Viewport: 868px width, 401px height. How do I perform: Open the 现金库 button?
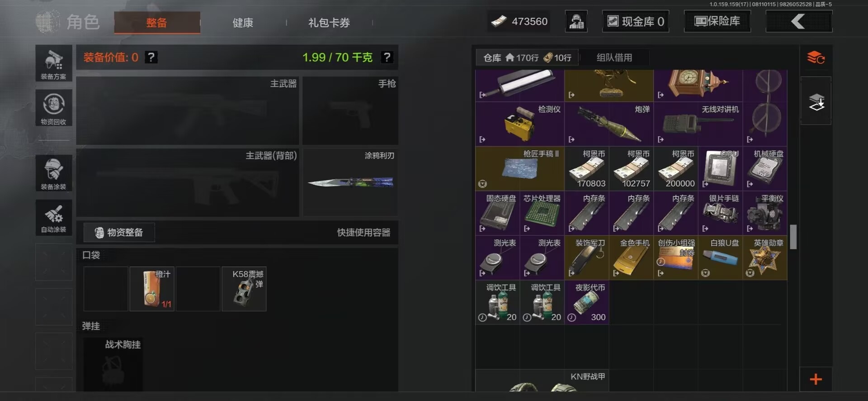636,21
